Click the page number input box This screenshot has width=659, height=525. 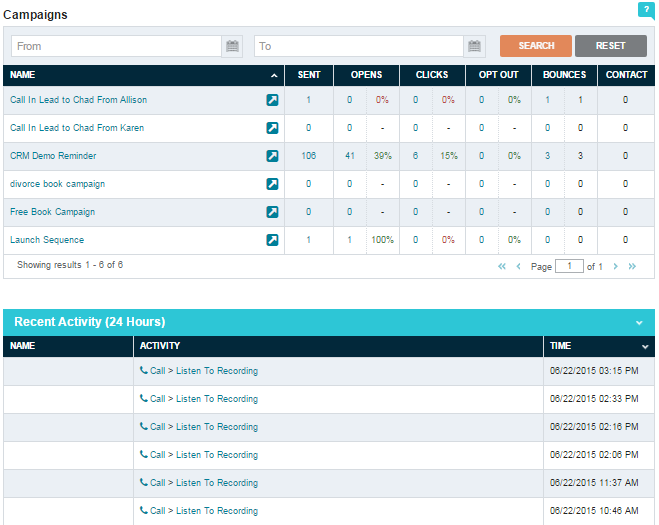tap(569, 266)
